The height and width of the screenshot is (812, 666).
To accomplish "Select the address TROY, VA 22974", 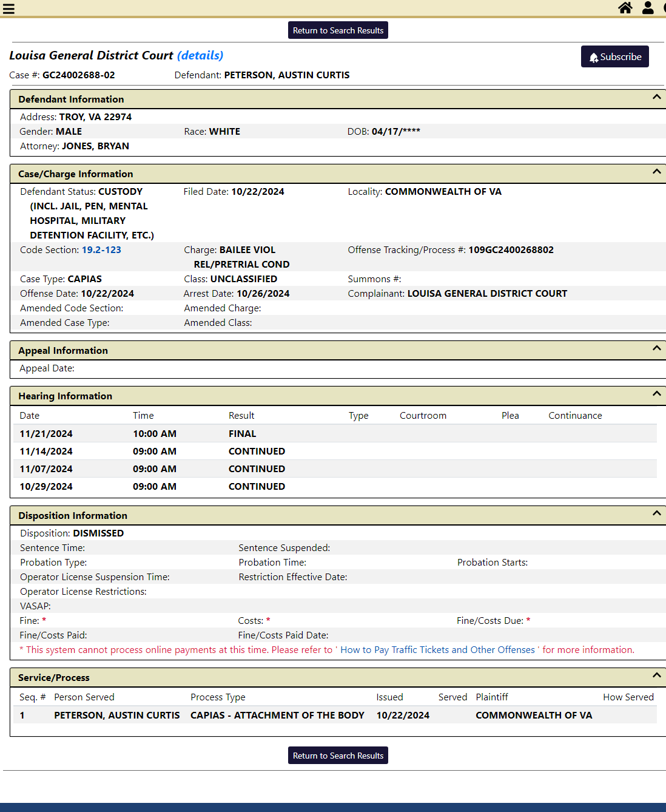I will click(x=95, y=117).
